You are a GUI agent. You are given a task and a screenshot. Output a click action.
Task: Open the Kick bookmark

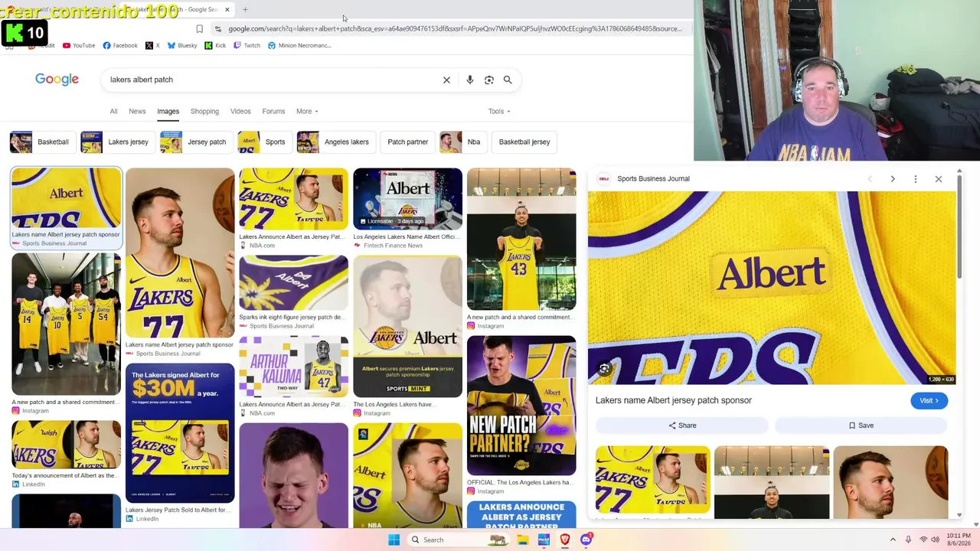pos(215,45)
